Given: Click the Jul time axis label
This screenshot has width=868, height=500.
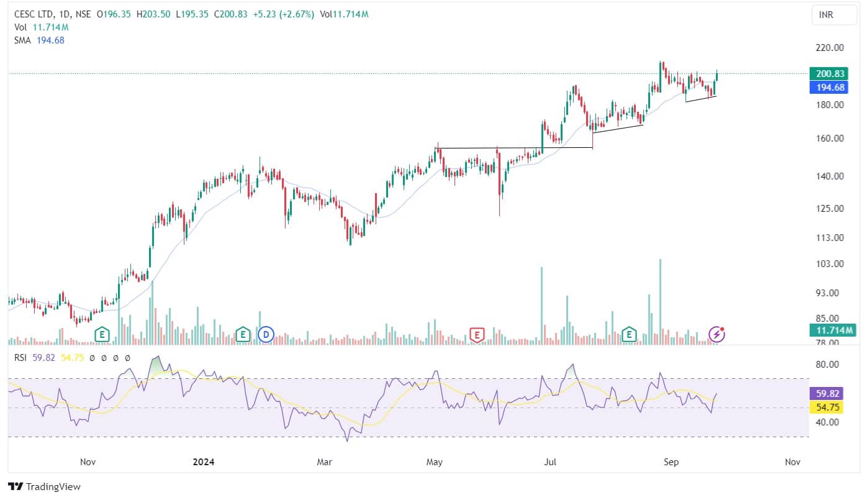Looking at the screenshot, I should pyautogui.click(x=550, y=461).
